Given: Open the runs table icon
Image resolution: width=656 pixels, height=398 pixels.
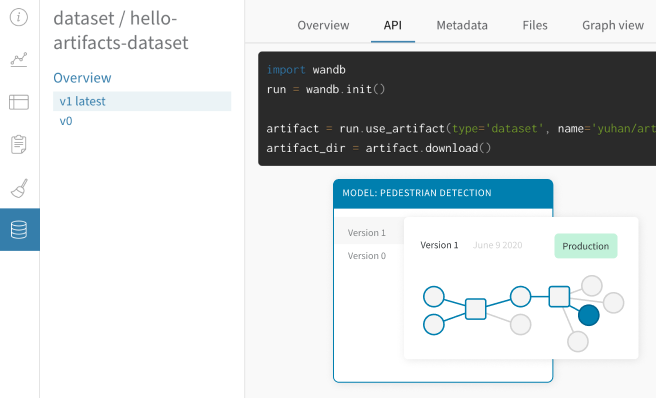Looking at the screenshot, I should 19,102.
